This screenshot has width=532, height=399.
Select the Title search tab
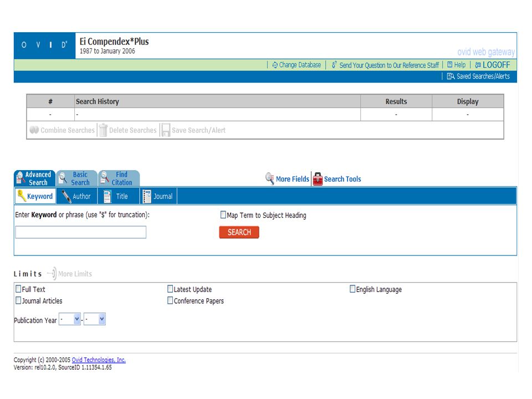tap(119, 196)
